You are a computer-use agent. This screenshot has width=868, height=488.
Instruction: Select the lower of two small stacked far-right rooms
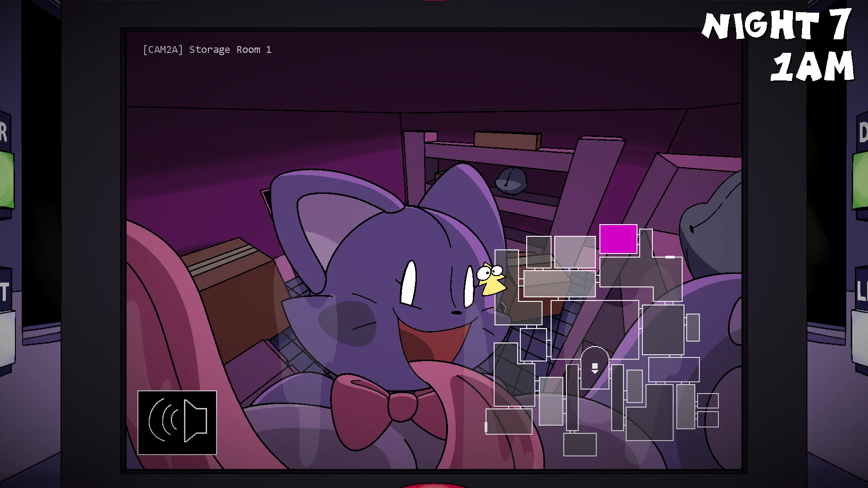708,419
